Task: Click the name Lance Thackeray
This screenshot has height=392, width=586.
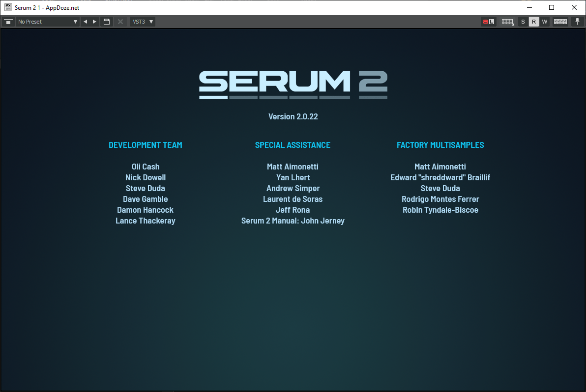Action: click(146, 221)
